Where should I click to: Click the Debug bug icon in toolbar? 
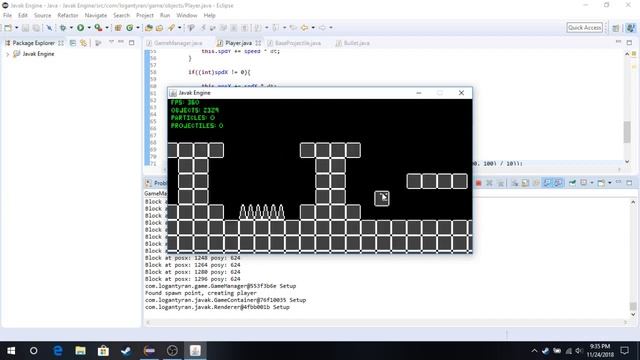[x=63, y=28]
